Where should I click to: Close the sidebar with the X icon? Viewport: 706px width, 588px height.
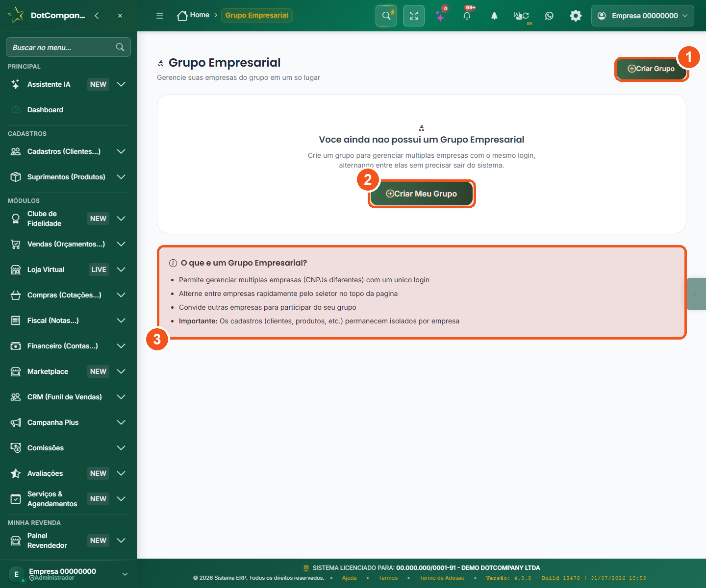pyautogui.click(x=120, y=16)
